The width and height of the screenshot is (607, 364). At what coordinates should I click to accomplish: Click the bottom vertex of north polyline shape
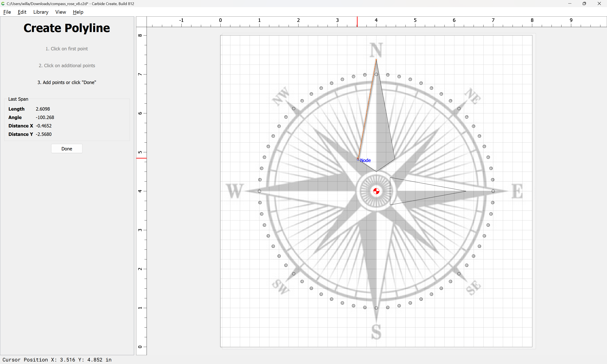[376, 171]
